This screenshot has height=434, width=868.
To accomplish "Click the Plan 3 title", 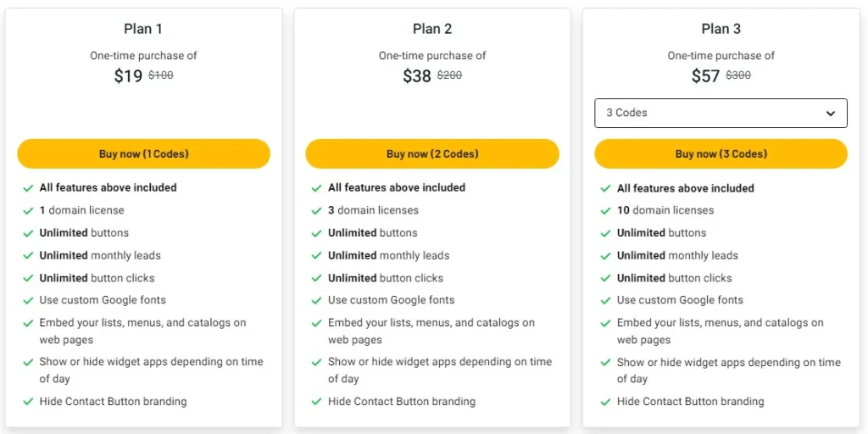I will [x=721, y=29].
